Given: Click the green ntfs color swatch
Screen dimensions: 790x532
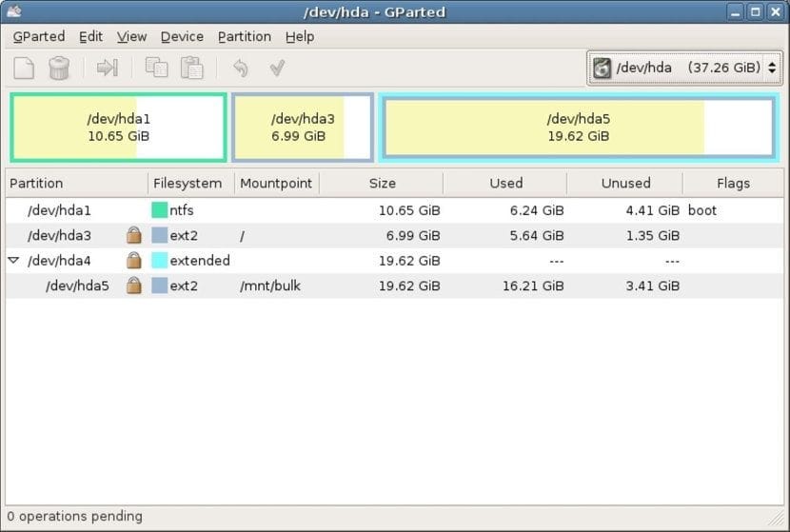Looking at the screenshot, I should pos(159,210).
